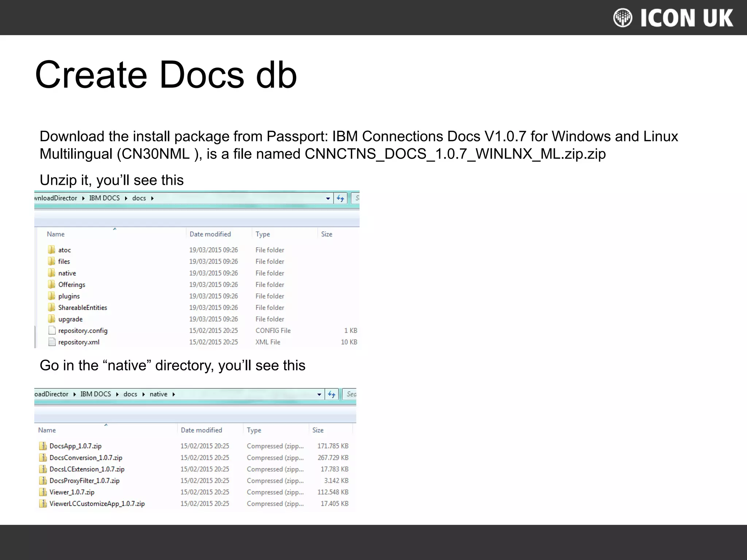Sort by Type column in native window
This screenshot has width=747, height=560.
[x=254, y=430]
